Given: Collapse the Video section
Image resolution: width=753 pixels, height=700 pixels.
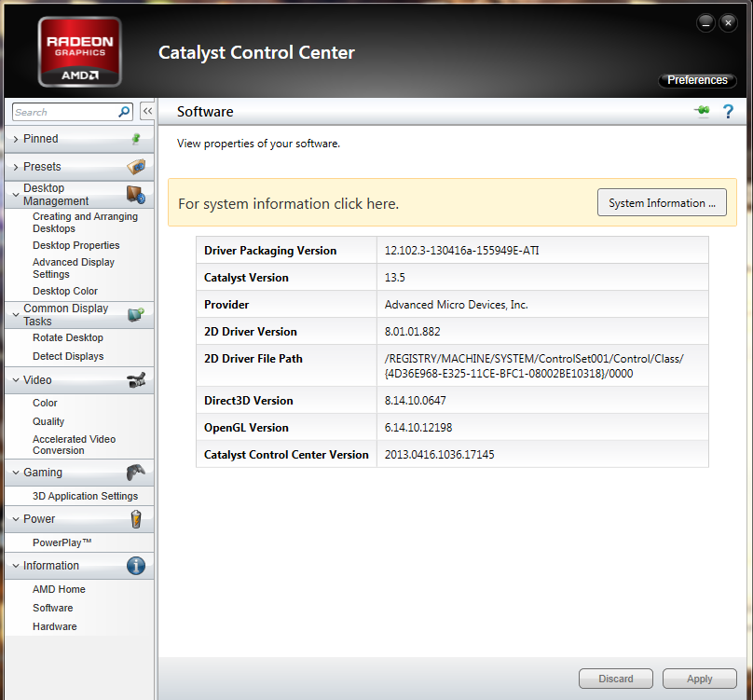Looking at the screenshot, I should point(16,380).
